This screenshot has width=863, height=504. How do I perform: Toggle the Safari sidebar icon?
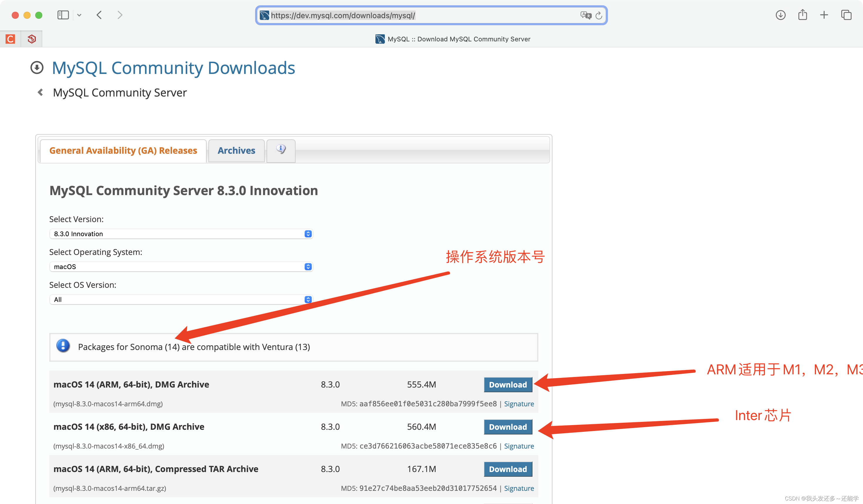point(63,15)
